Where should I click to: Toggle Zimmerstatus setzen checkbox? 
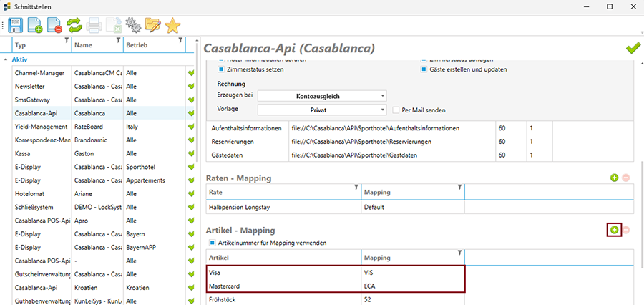pos(221,69)
